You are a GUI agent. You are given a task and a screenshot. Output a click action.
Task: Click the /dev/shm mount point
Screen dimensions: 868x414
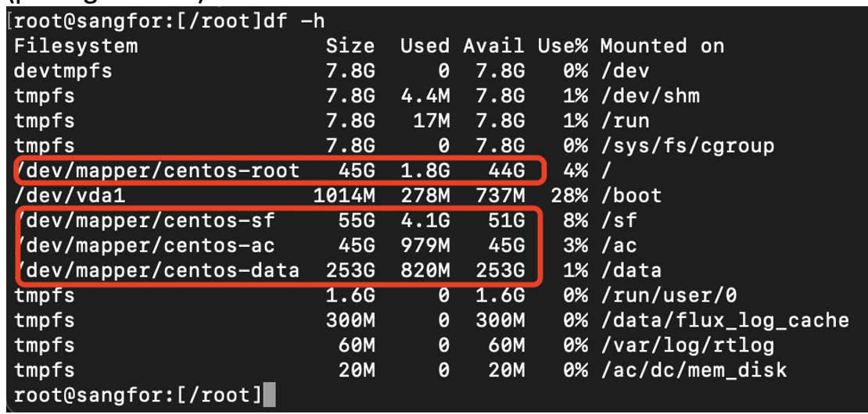(650, 96)
